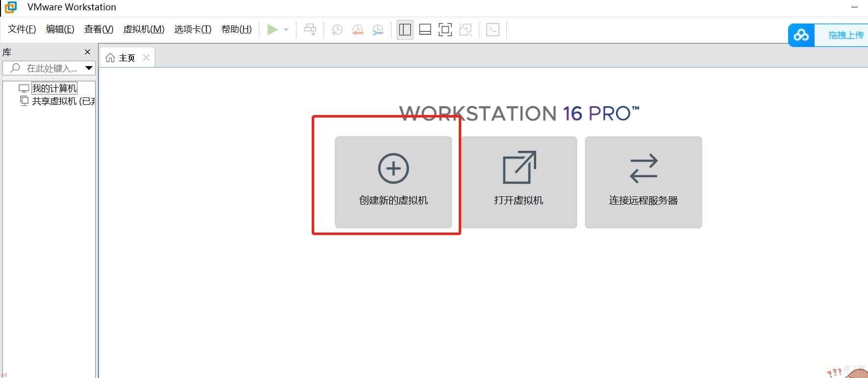This screenshot has height=378, width=868.
Task: Open the 查看(V) menu
Action: (99, 29)
